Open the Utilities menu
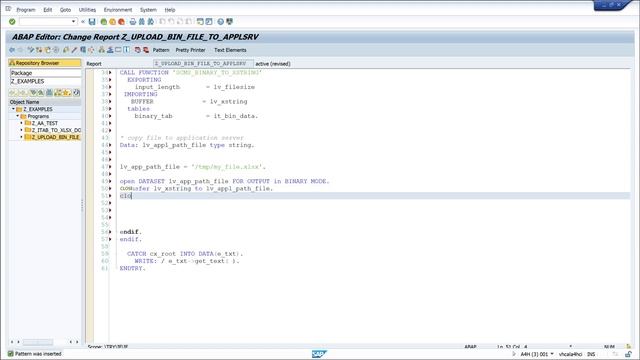This screenshot has width=640, height=360. pos(87,9)
